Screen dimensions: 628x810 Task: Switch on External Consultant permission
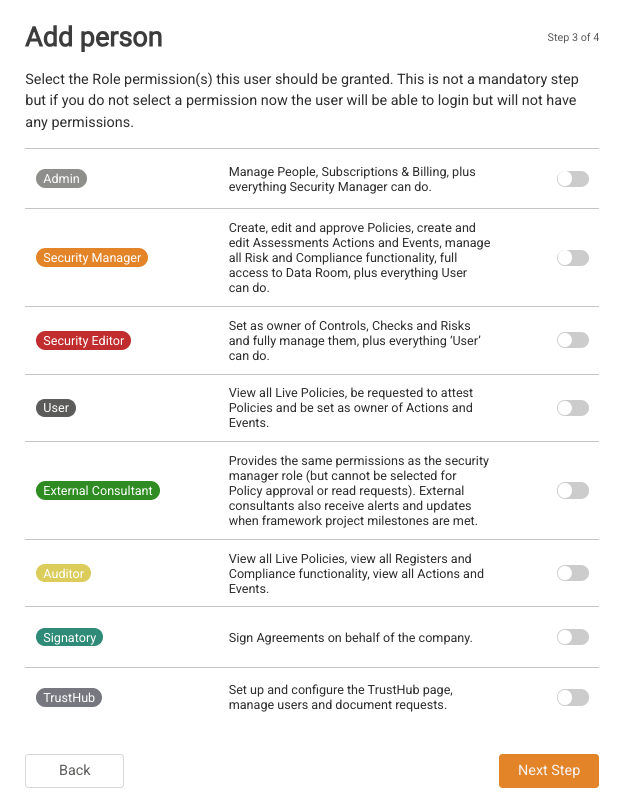click(572, 490)
